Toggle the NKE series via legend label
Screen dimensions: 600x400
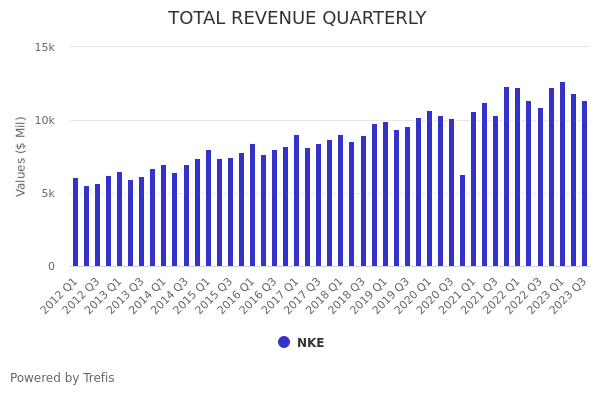point(310,343)
